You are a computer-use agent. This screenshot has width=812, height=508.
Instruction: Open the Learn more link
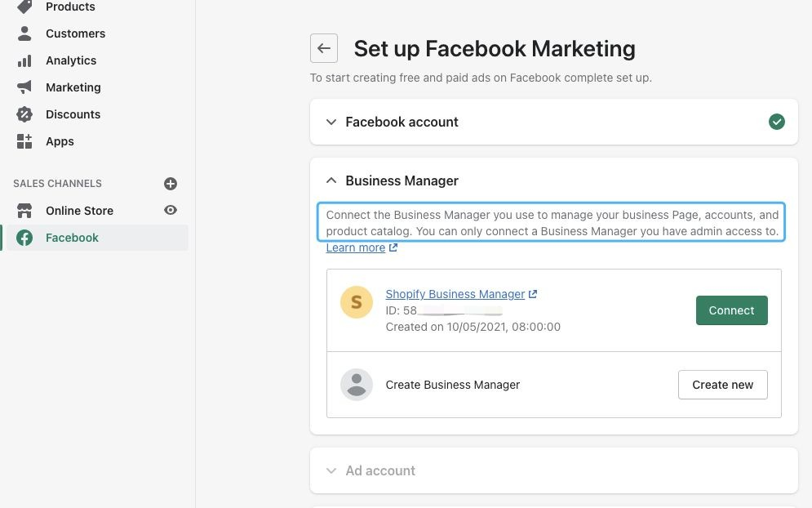pyautogui.click(x=356, y=247)
